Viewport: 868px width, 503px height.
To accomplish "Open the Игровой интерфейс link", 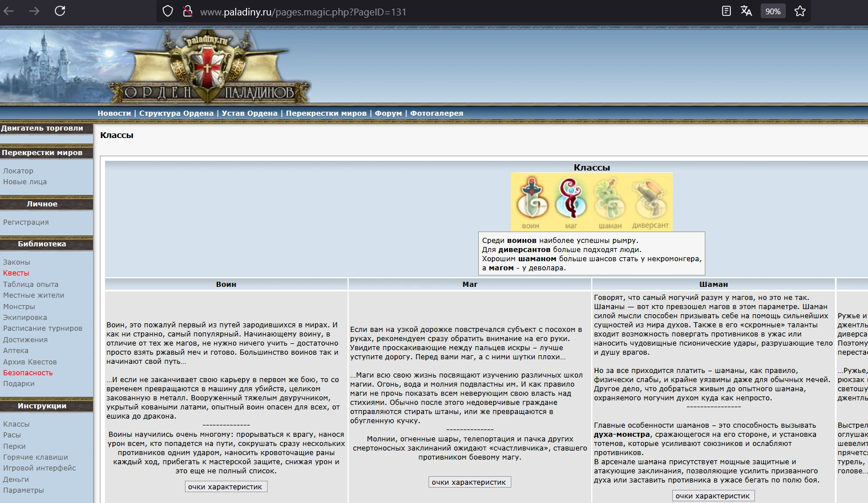I will pyautogui.click(x=39, y=468).
